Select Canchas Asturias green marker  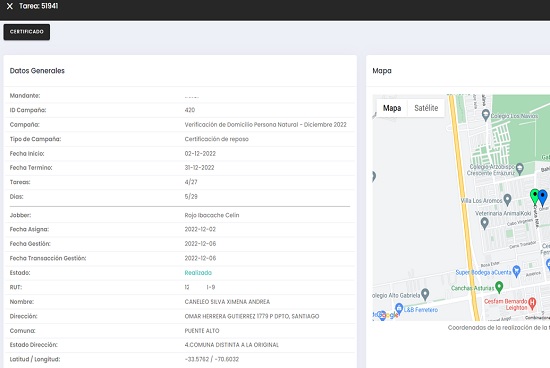(499, 287)
